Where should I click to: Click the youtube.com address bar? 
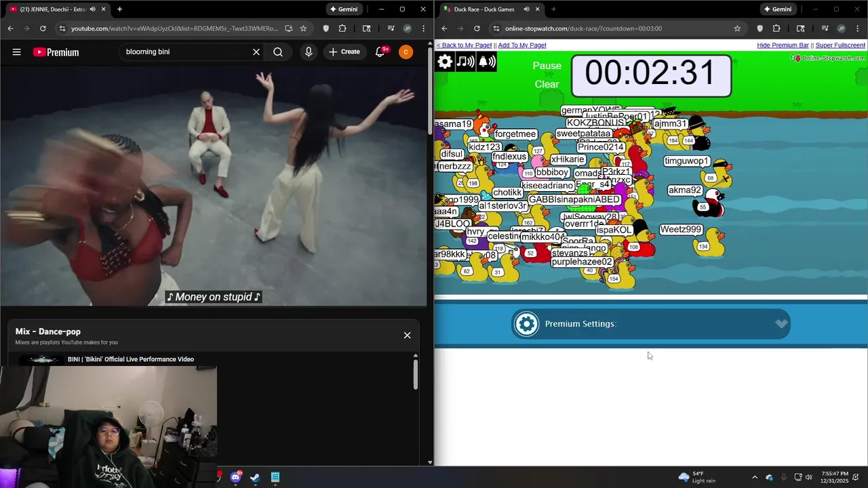point(174,28)
